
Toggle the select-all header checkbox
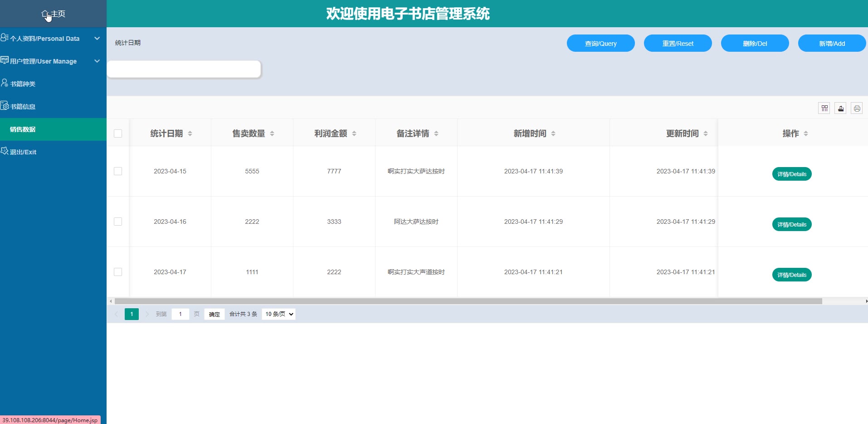(118, 133)
